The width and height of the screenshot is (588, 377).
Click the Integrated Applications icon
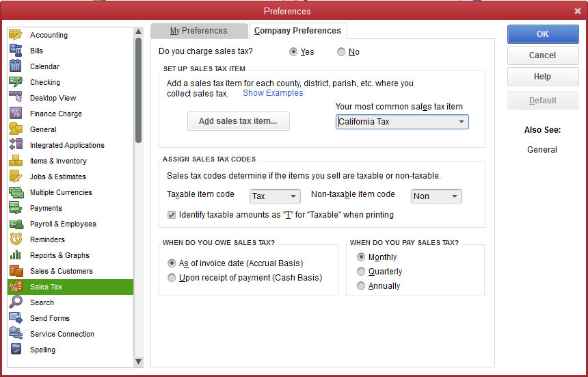coord(16,145)
